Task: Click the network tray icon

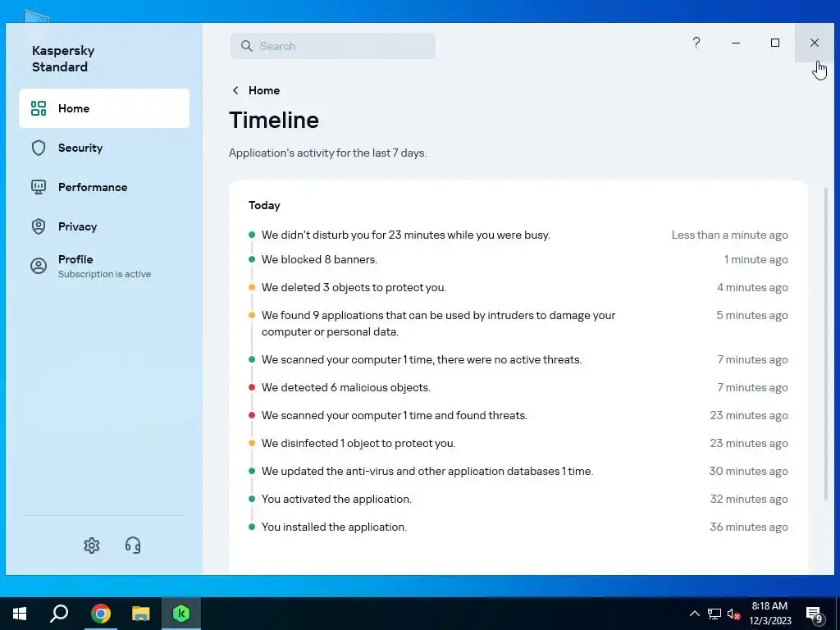Action: [x=714, y=614]
